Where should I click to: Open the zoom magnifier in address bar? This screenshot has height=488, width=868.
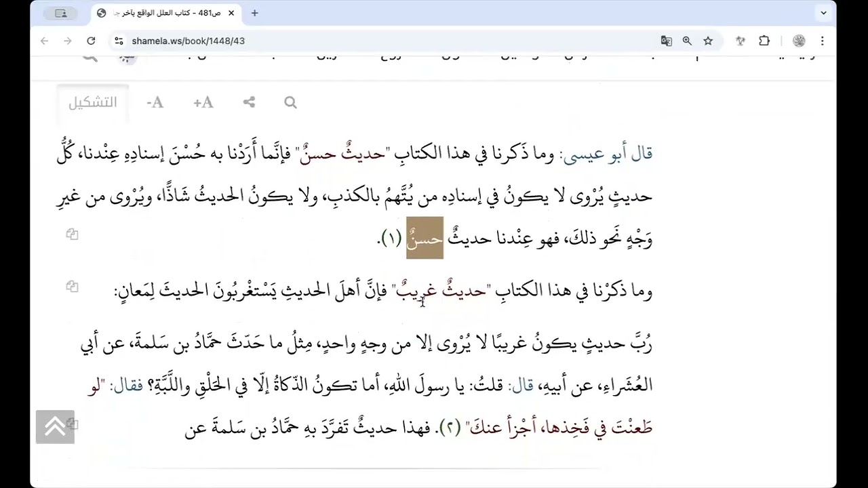687,41
